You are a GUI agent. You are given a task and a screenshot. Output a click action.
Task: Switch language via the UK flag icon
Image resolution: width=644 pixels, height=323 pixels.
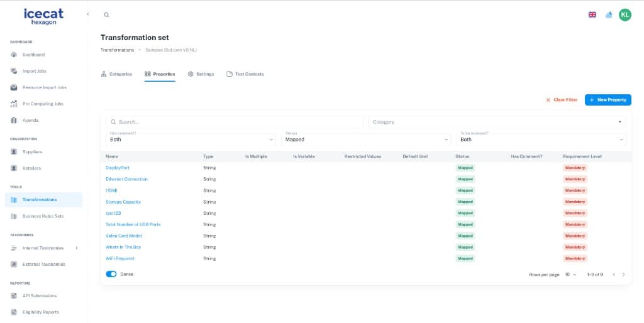point(592,15)
